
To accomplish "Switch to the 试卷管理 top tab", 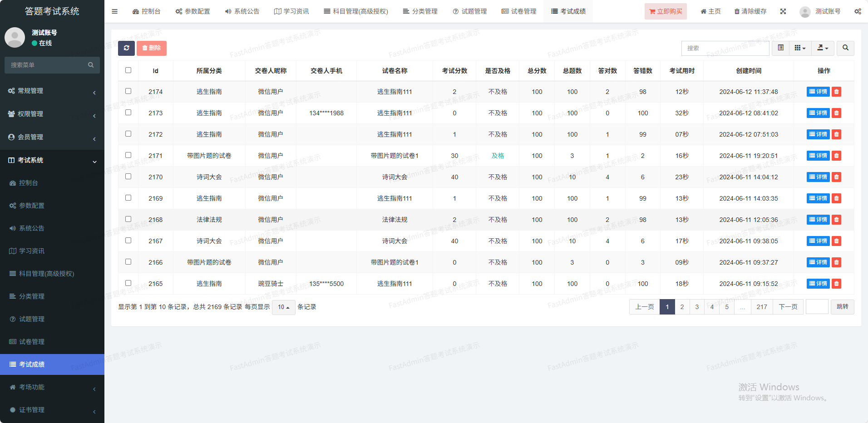I will [519, 11].
